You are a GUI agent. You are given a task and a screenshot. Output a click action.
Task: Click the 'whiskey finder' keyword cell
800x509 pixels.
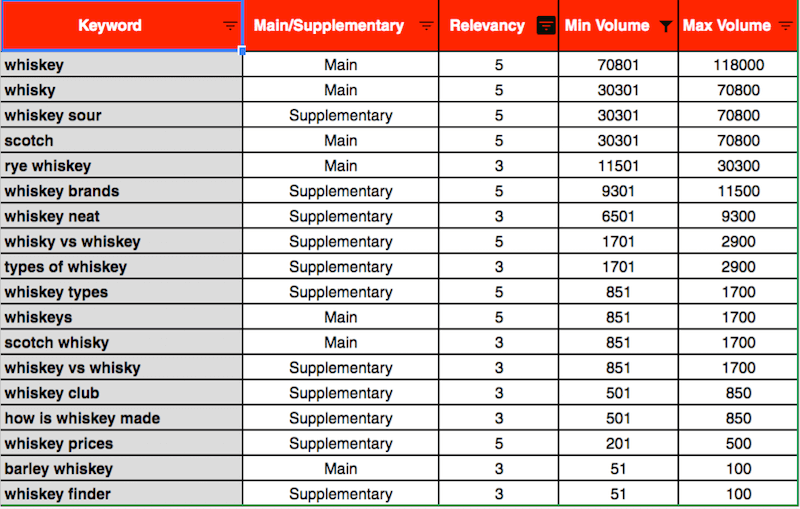[x=122, y=494]
